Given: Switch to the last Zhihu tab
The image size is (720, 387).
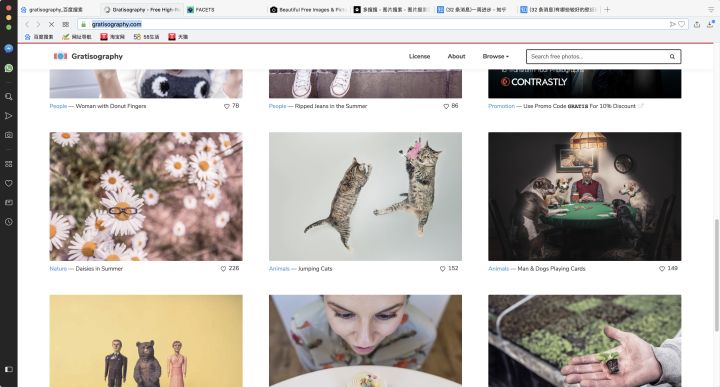Looking at the screenshot, I should [558, 9].
